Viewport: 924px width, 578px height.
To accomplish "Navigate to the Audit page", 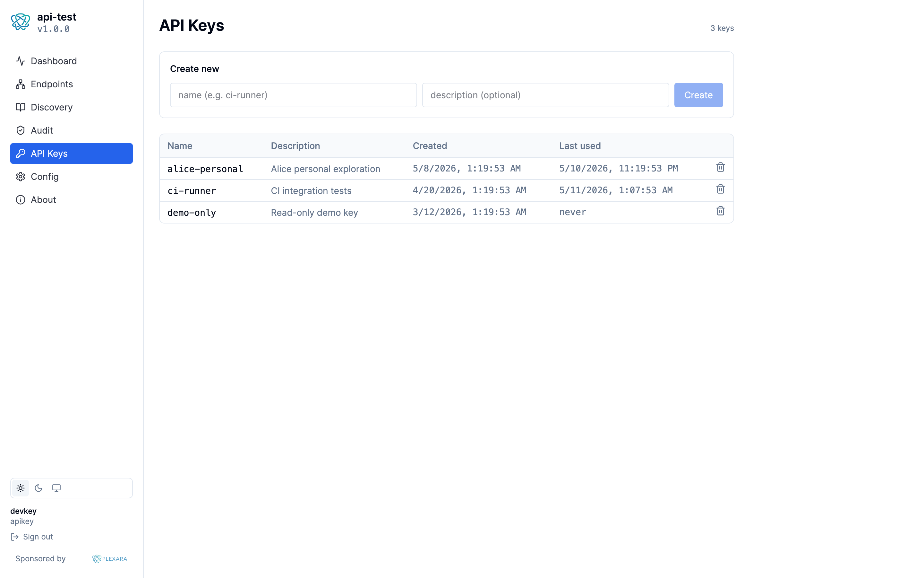I will [72, 130].
